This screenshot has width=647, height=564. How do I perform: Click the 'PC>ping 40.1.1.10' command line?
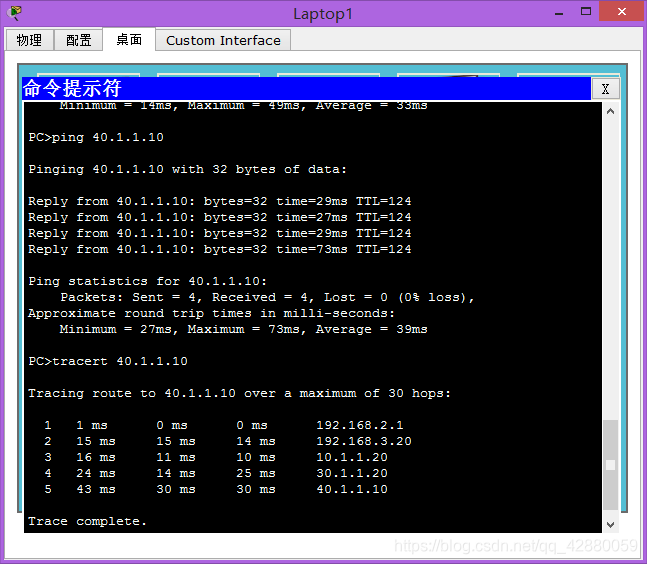(x=96, y=137)
